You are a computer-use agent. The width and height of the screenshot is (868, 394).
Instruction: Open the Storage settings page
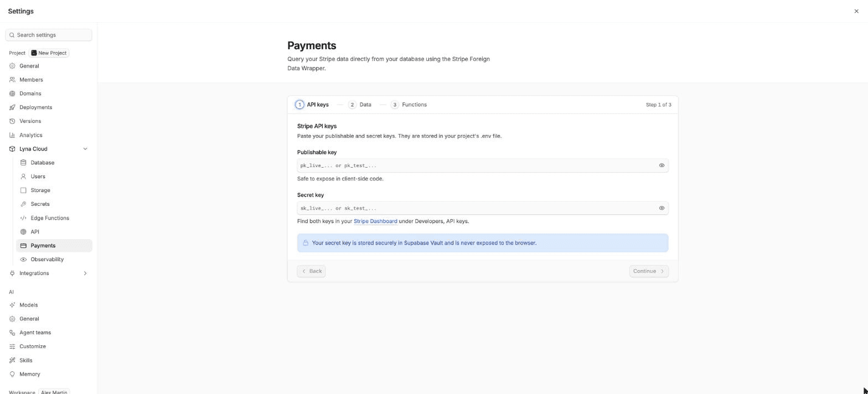point(54,190)
